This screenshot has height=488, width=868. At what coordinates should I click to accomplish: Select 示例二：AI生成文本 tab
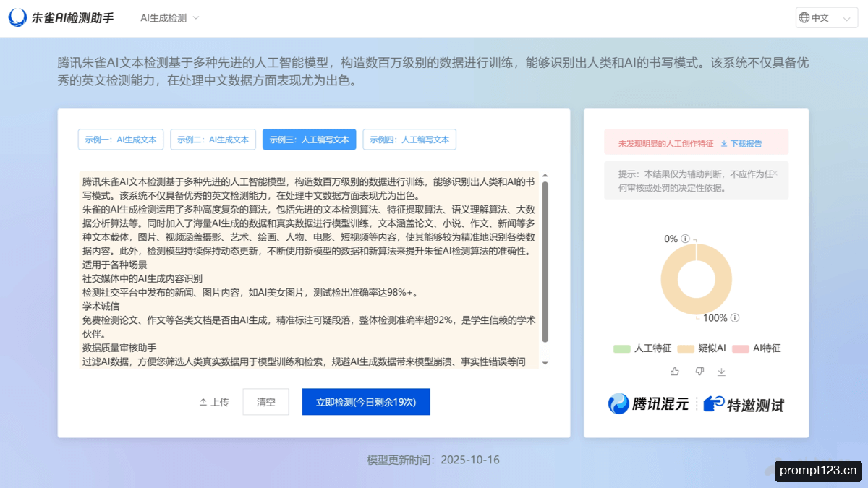click(x=213, y=140)
